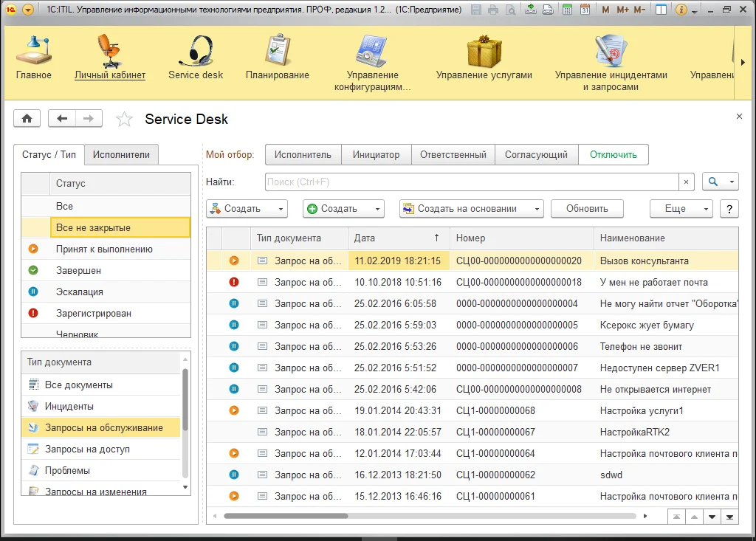The width and height of the screenshot is (756, 541).
Task: Close the Service Desk form tab
Action: [x=739, y=116]
